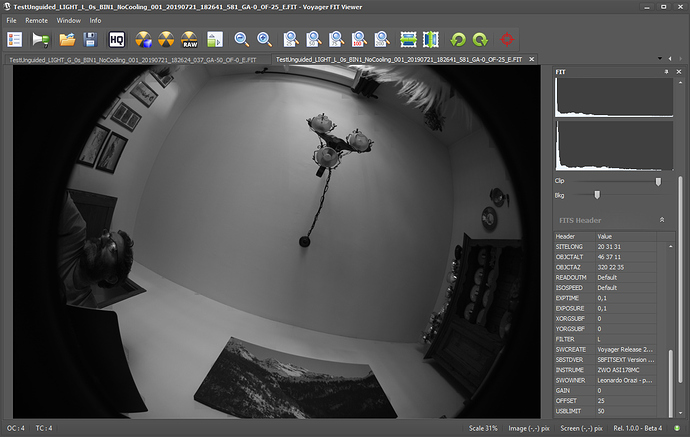The height and width of the screenshot is (437, 690).
Task: Select the RAW display icon
Action: 189,40
